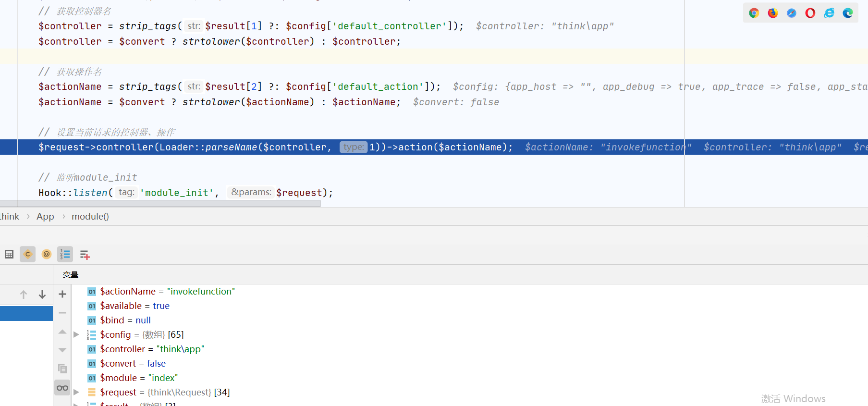Click the 01 icon beside $module

91,378
